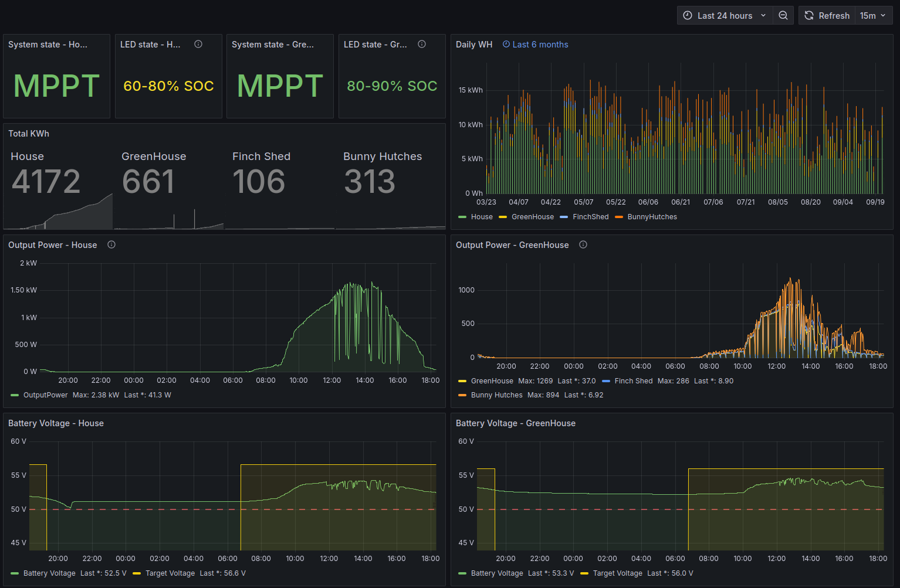The width and height of the screenshot is (900, 588).
Task: Click the OutputPower legend entry in House chart
Action: pyautogui.click(x=45, y=395)
